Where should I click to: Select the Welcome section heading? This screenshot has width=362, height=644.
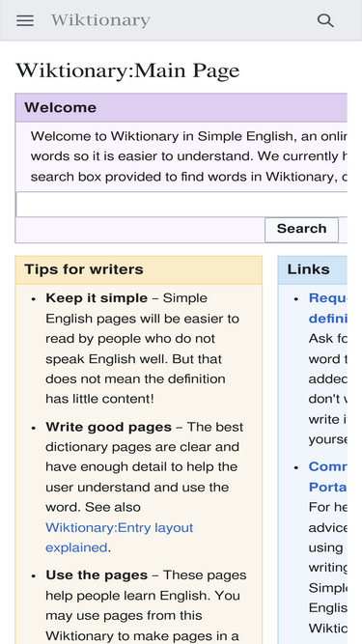60,107
